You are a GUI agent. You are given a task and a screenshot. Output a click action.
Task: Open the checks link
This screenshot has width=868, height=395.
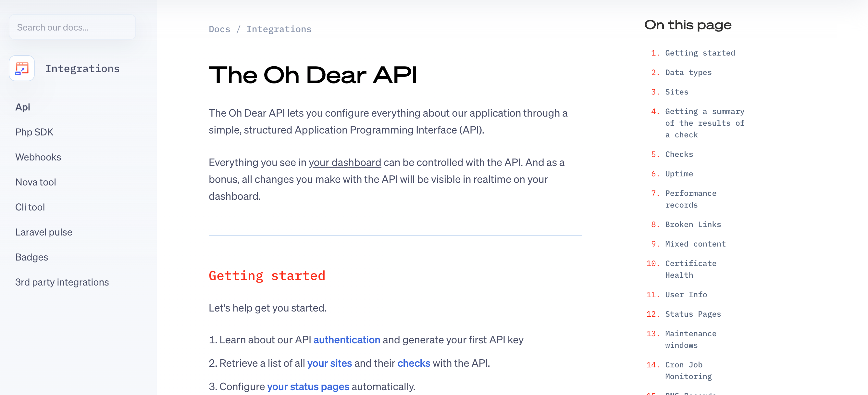[414, 363]
